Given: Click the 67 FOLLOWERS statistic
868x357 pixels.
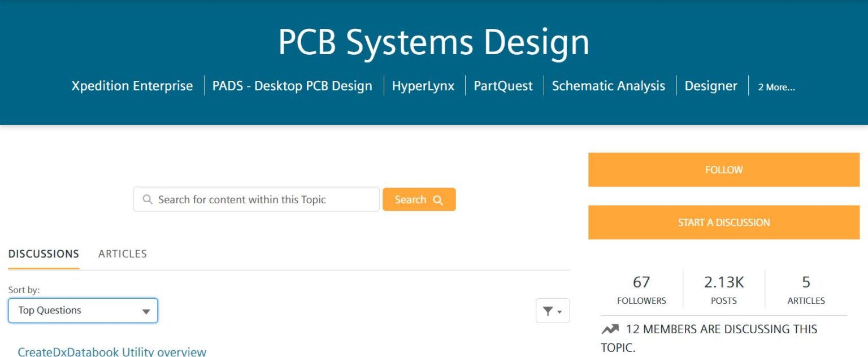Looking at the screenshot, I should click(641, 289).
